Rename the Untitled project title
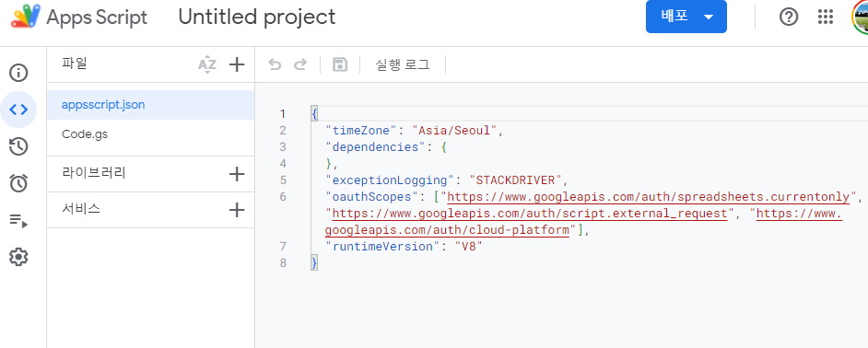This screenshot has height=348, width=868. (257, 17)
